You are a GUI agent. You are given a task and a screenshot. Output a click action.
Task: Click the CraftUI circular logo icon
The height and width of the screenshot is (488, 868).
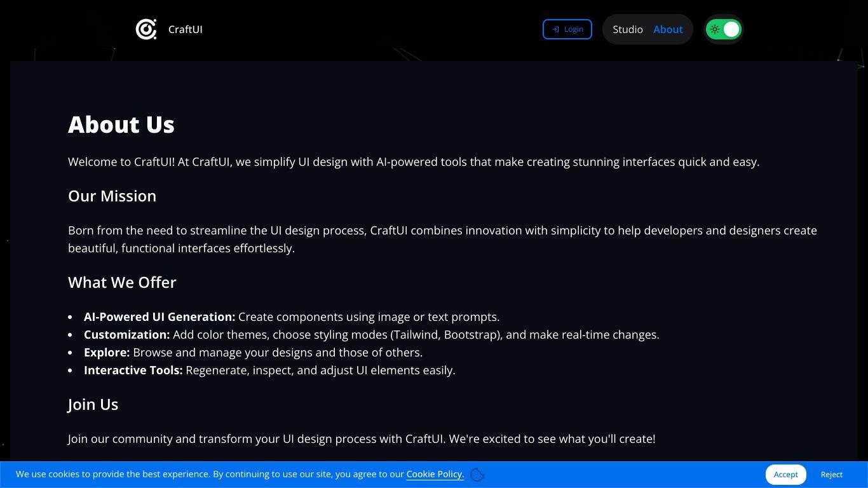(146, 29)
